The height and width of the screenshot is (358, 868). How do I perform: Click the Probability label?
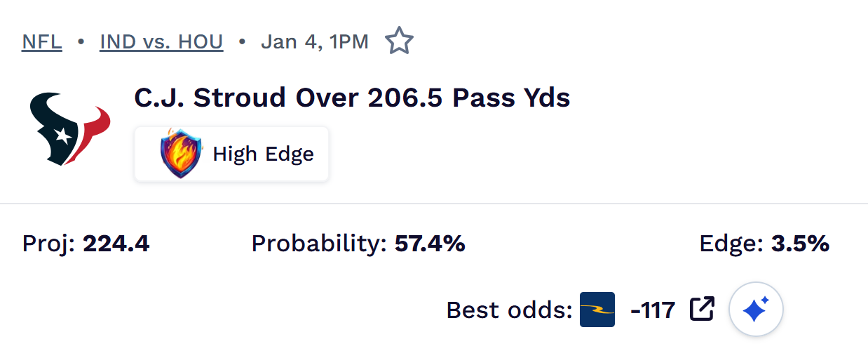(x=318, y=244)
